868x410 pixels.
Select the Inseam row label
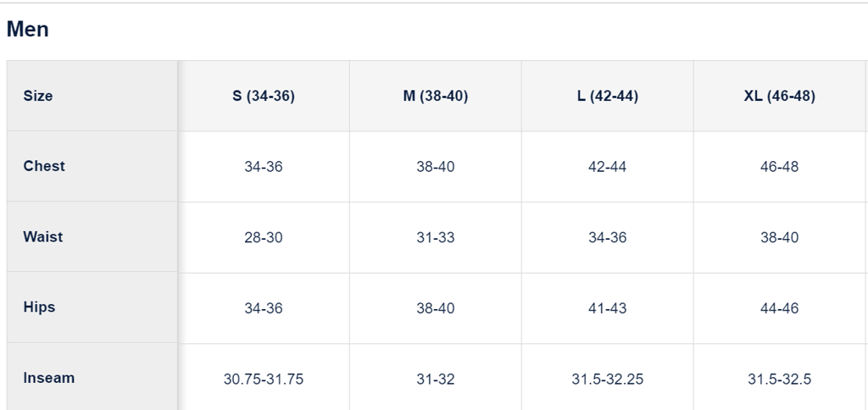pos(49,378)
